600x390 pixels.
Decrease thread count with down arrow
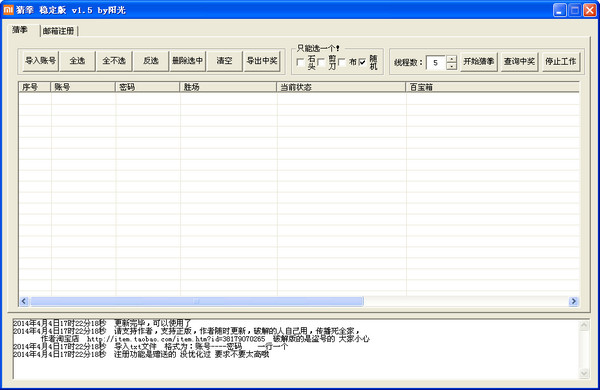point(452,66)
